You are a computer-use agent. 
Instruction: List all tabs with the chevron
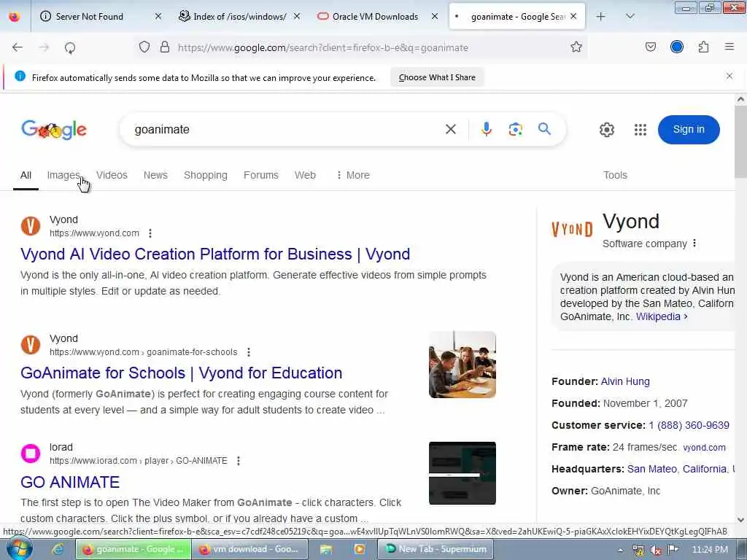[x=630, y=16]
